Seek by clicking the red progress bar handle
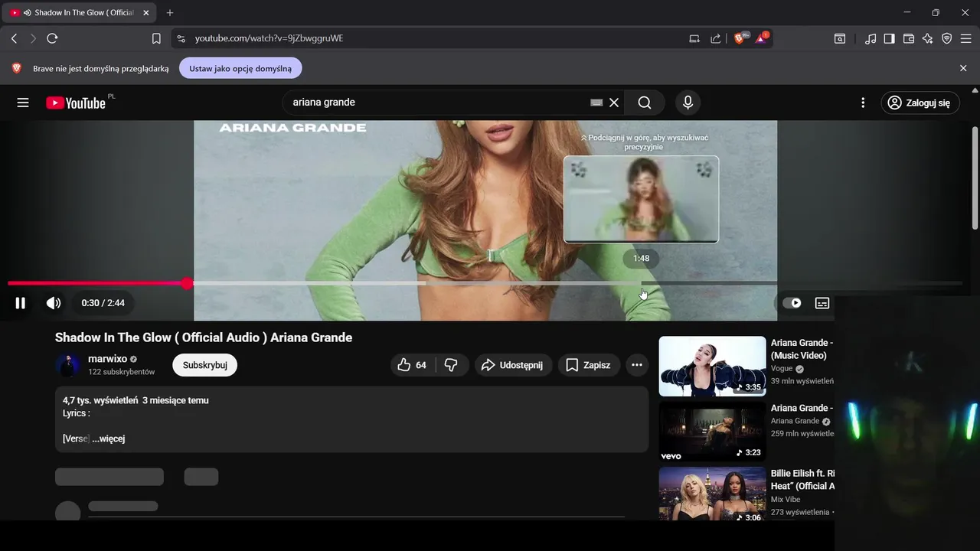Image resolution: width=980 pixels, height=551 pixels. tap(188, 283)
